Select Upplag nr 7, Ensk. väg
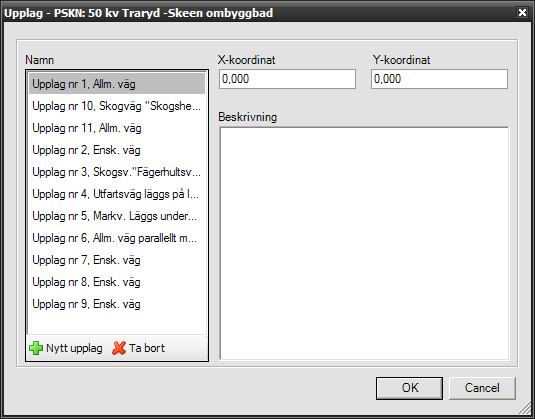The height and width of the screenshot is (419, 535). click(x=117, y=260)
